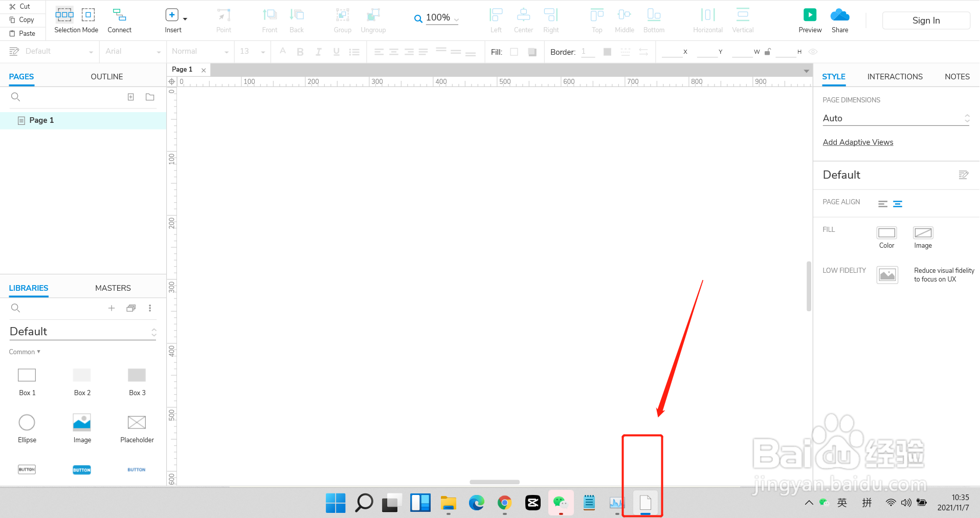Bring selection to Front

(270, 20)
